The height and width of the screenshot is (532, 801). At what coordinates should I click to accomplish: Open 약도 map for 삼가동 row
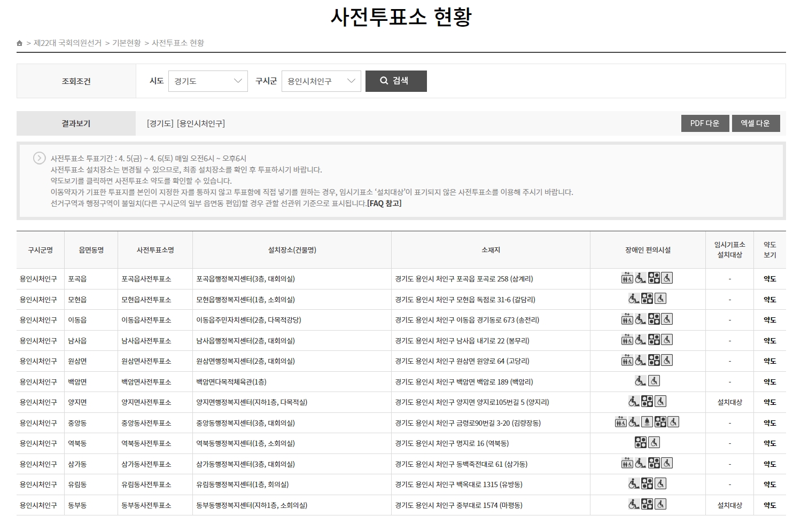pyautogui.click(x=769, y=464)
